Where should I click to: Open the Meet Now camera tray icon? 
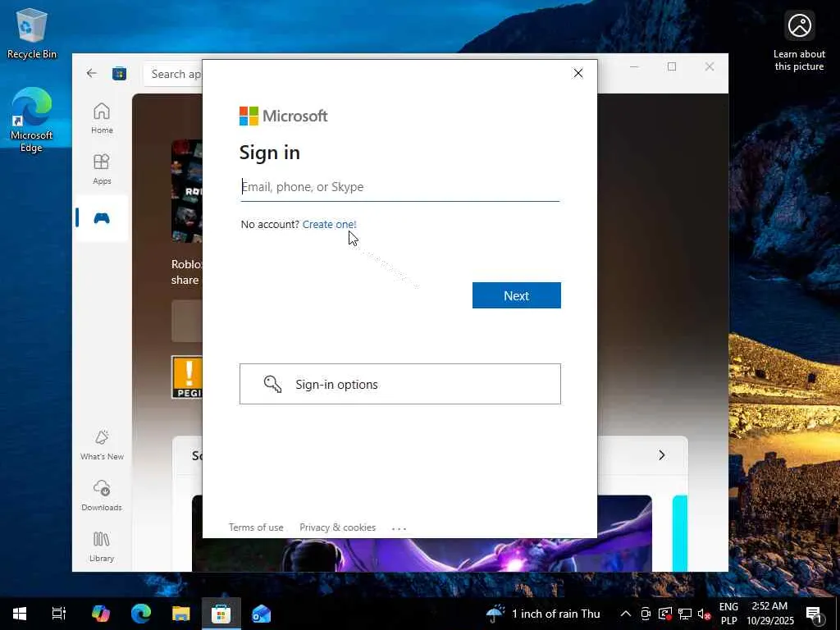[646, 614]
